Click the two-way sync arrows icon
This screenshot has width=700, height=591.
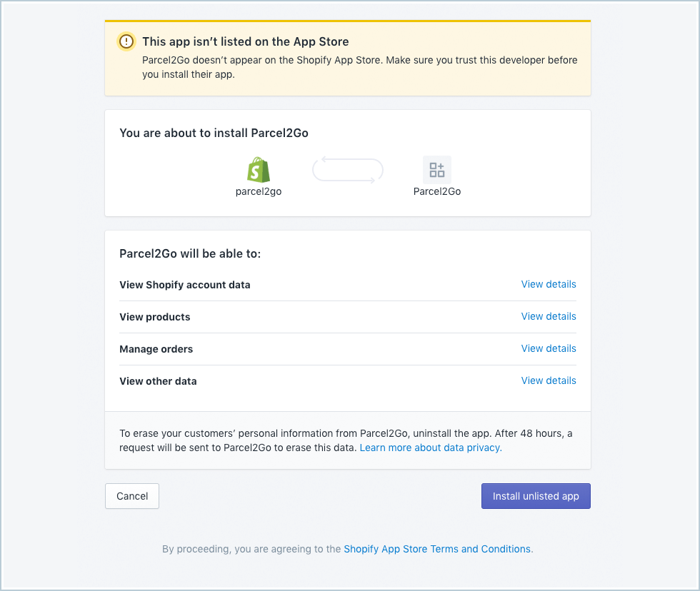[348, 171]
